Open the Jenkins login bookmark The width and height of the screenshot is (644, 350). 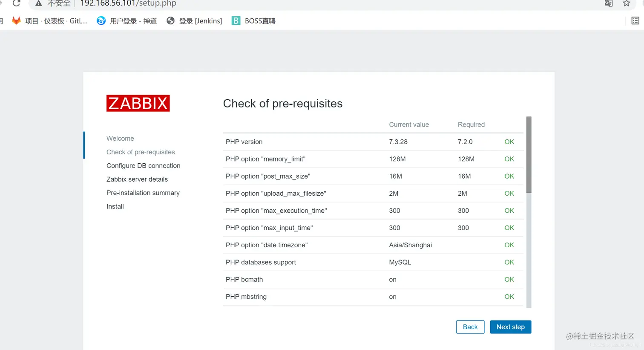[194, 21]
